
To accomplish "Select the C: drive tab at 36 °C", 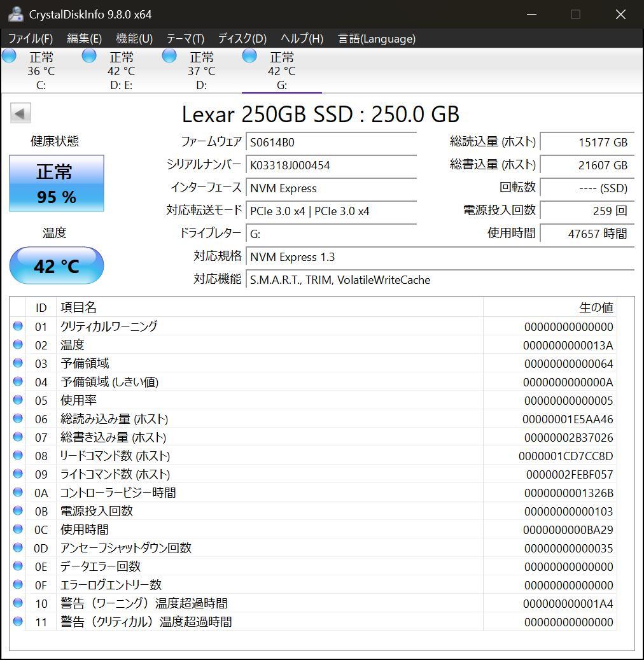I will [41, 71].
